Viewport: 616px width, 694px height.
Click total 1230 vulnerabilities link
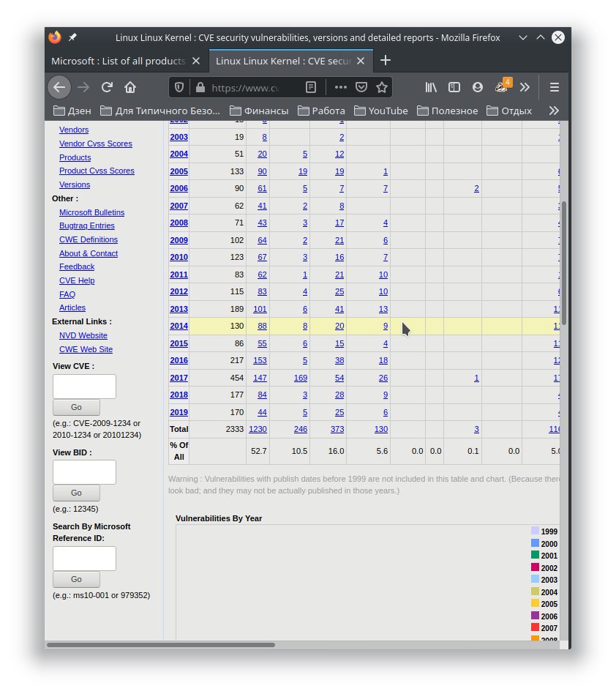(258, 429)
